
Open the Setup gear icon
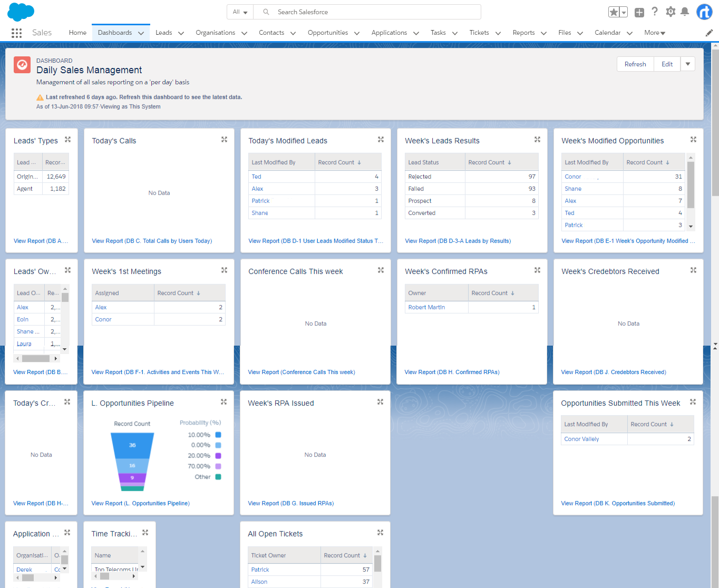tap(671, 12)
